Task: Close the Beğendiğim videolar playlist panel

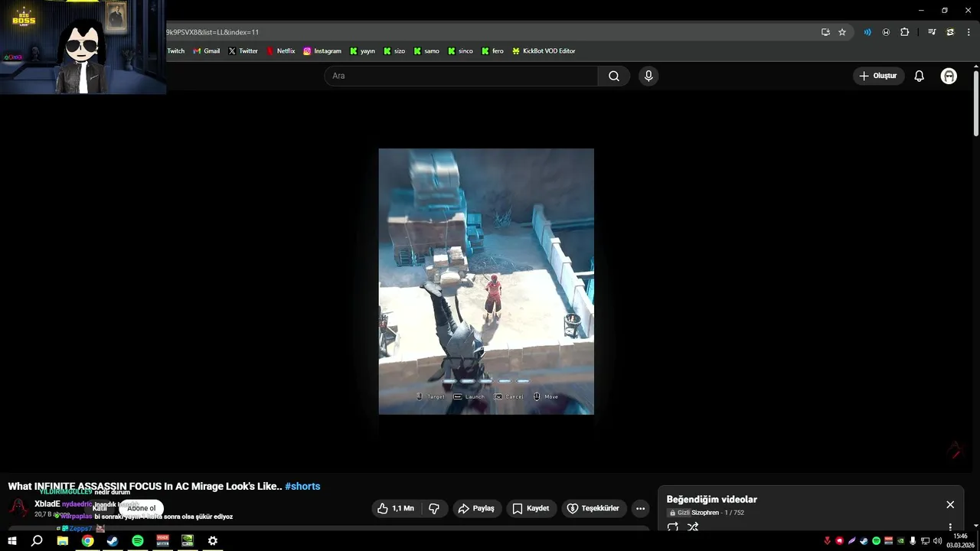Action: (x=950, y=504)
